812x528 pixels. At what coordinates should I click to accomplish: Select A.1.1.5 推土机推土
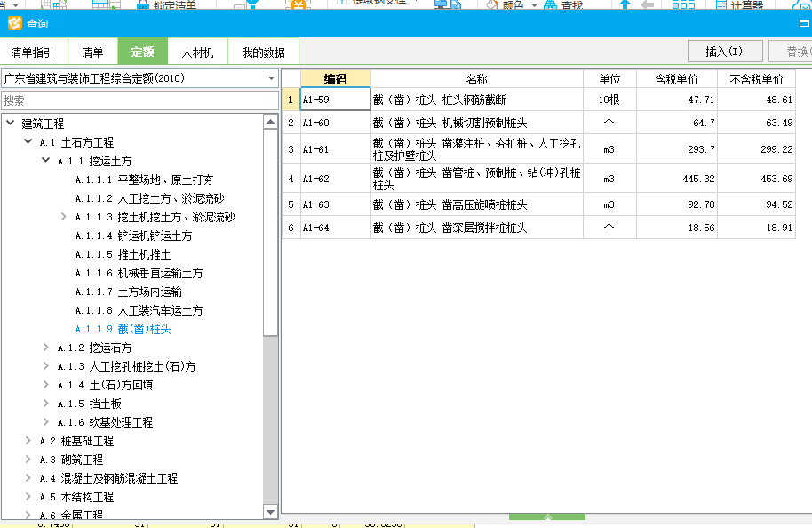[123, 254]
